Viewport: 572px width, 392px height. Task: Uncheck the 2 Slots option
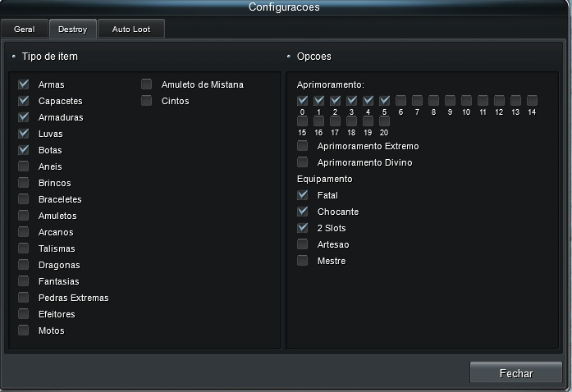coord(303,228)
